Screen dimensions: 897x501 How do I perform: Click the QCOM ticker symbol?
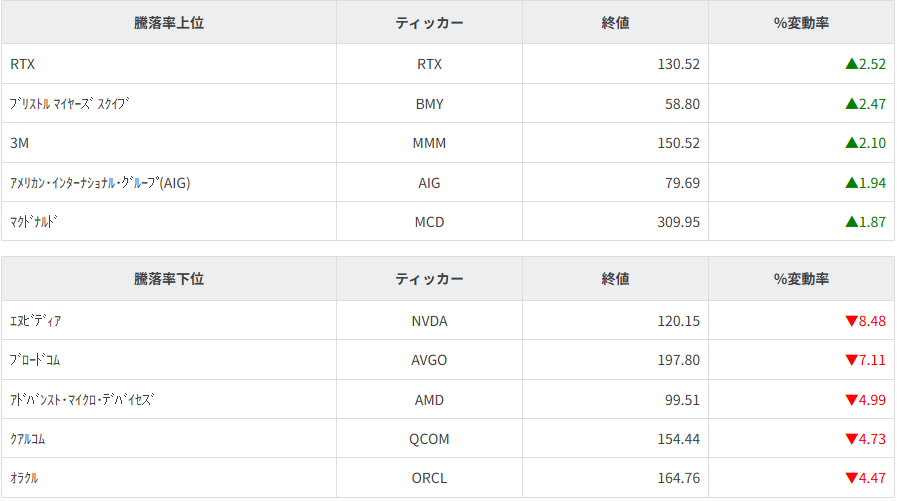coord(429,439)
